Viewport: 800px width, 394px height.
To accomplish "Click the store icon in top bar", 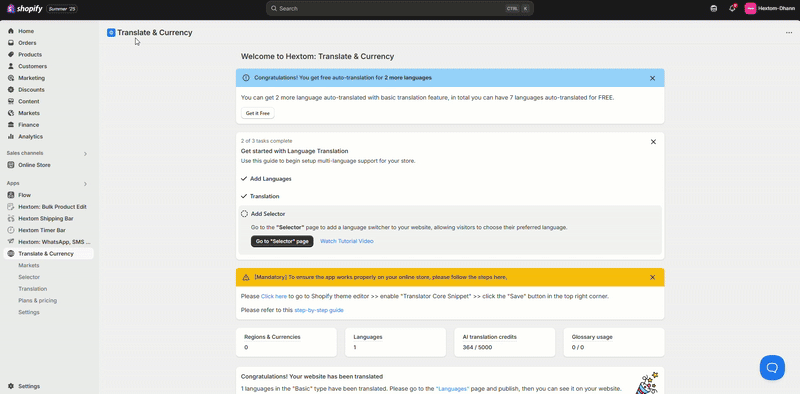I will point(714,9).
